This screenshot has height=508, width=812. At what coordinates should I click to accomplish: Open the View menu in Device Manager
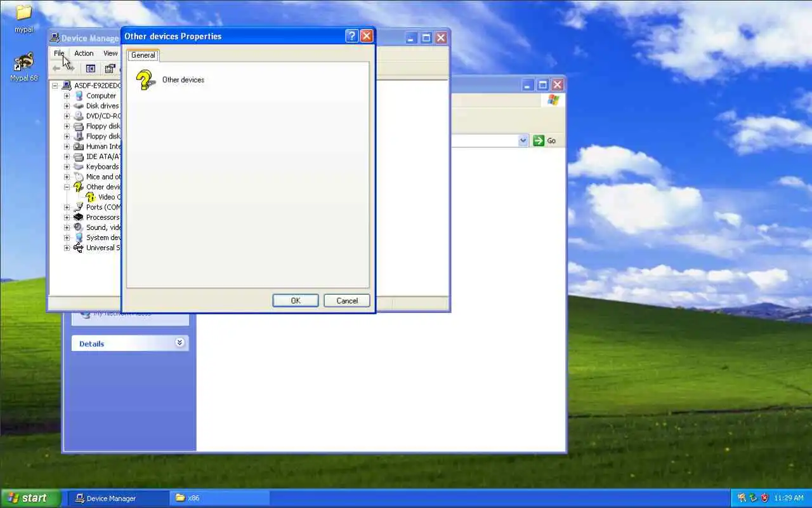coord(110,53)
